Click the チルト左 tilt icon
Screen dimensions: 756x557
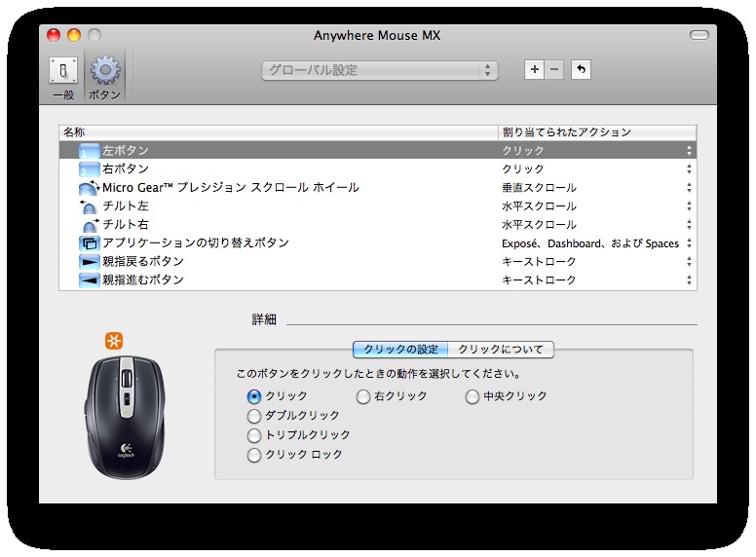(x=89, y=206)
